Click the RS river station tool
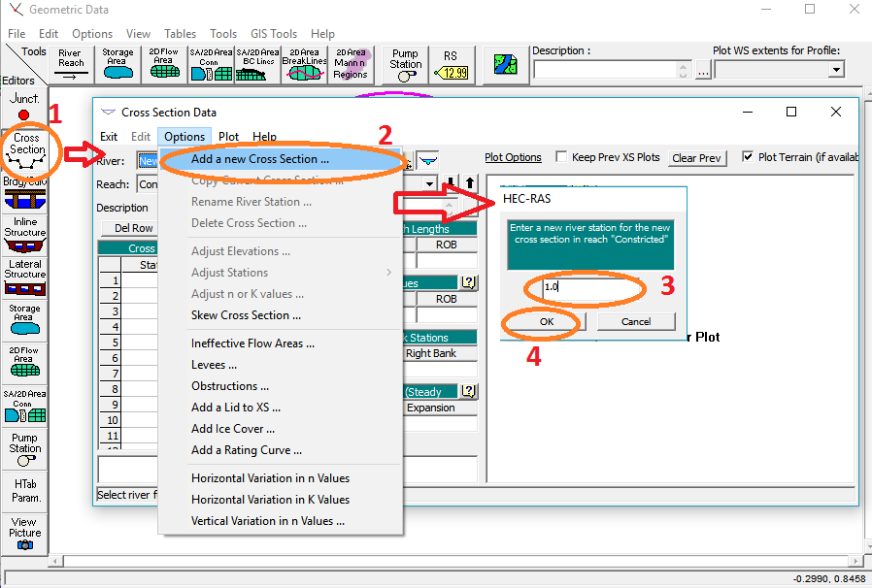Viewport: 872px width, 588px height. click(451, 61)
